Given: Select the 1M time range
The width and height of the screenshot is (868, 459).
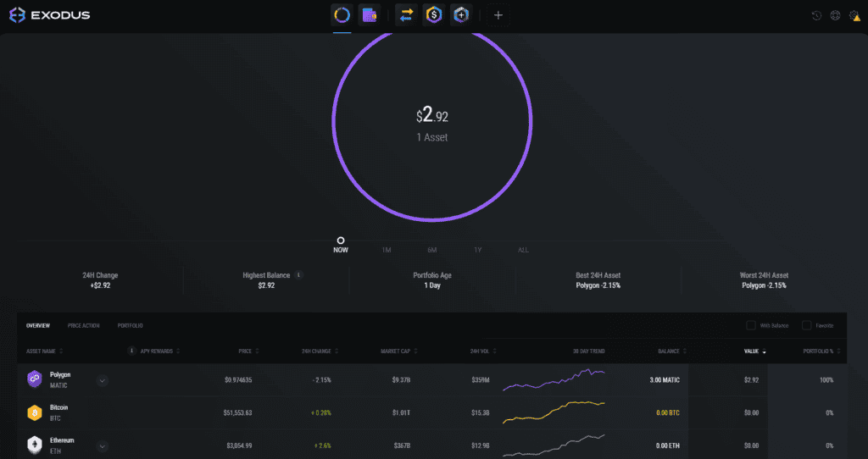Looking at the screenshot, I should [x=387, y=250].
